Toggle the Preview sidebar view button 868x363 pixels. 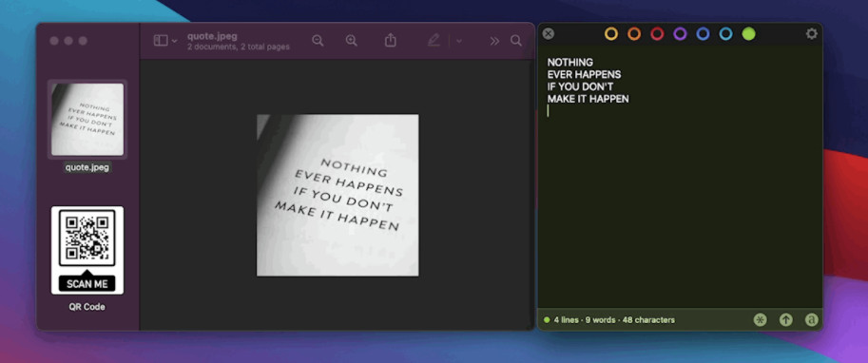[161, 41]
